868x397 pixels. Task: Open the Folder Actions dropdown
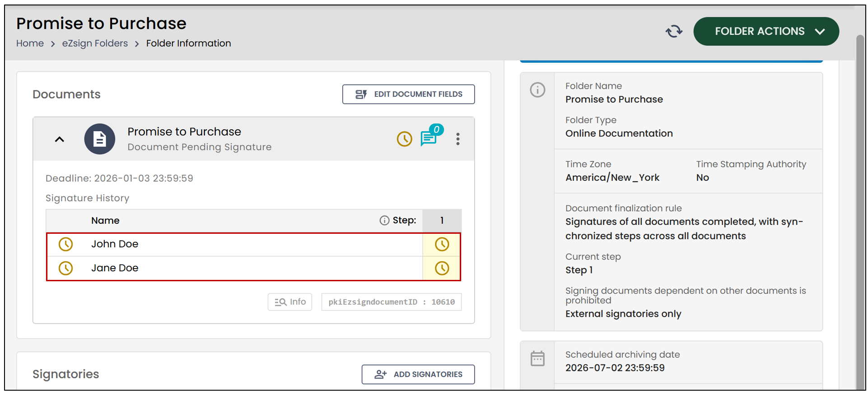tap(766, 31)
